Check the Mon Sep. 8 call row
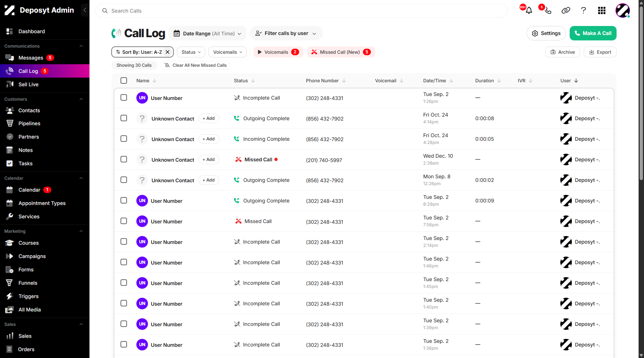 point(124,180)
